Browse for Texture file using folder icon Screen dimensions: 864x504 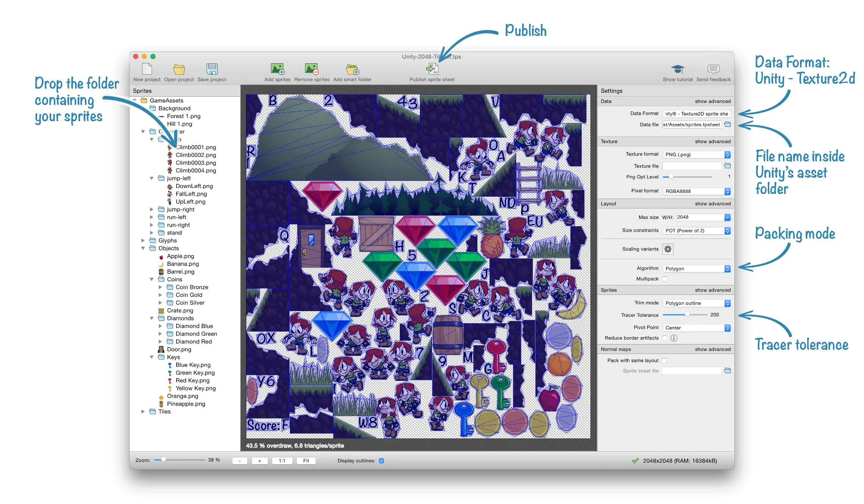click(x=728, y=166)
